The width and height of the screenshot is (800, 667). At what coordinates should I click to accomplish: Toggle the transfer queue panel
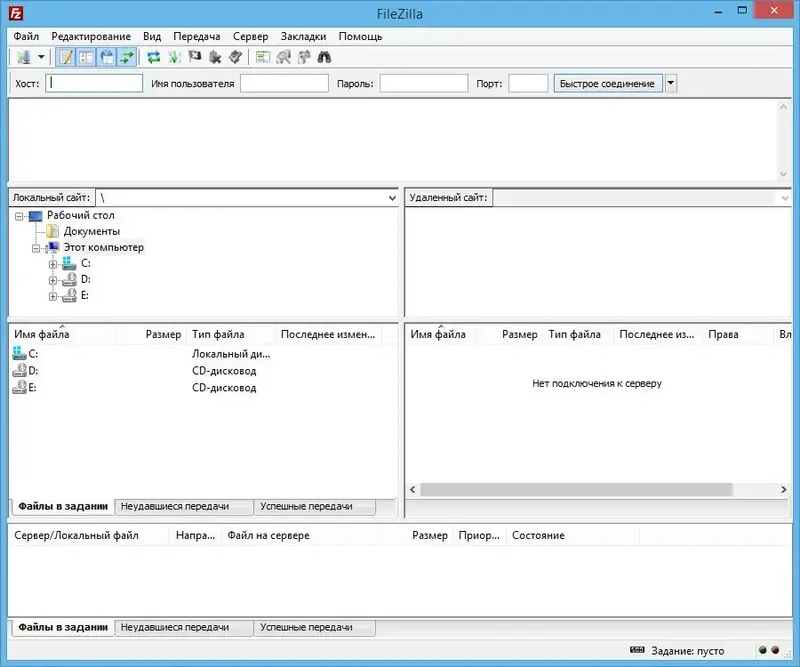(x=123, y=57)
